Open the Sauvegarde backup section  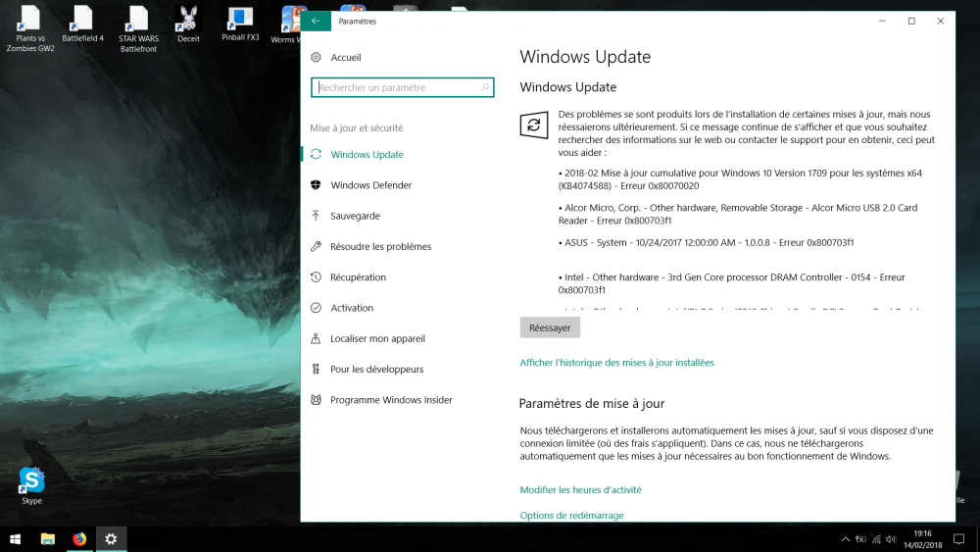coord(355,216)
